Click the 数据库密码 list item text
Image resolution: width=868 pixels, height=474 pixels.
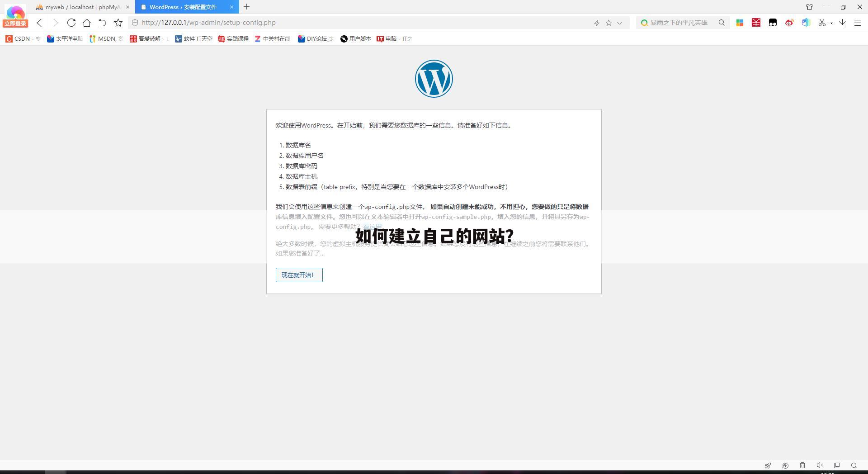click(x=302, y=166)
